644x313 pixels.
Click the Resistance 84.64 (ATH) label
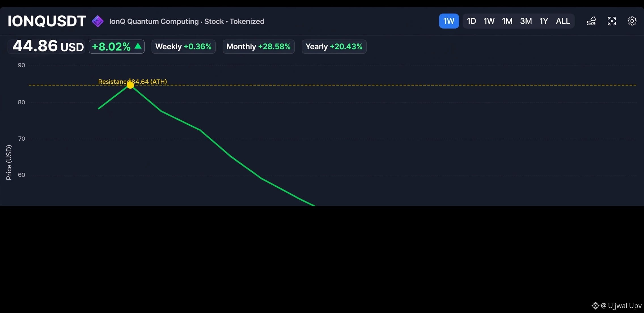(132, 82)
